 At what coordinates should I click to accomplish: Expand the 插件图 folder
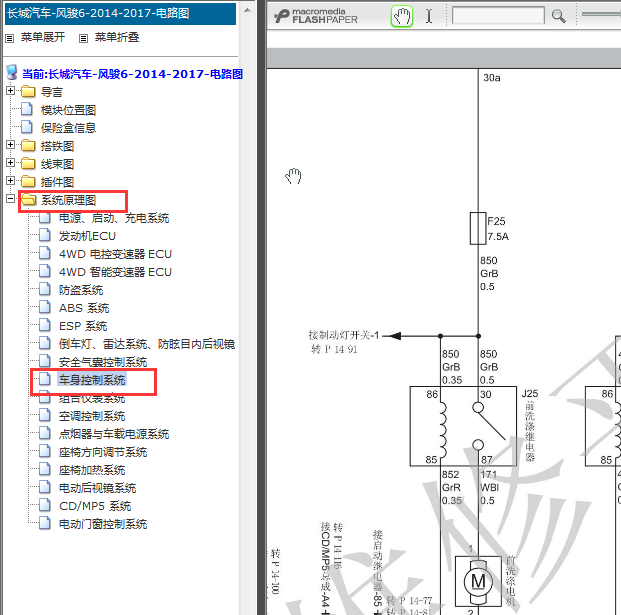pyautogui.click(x=11, y=181)
